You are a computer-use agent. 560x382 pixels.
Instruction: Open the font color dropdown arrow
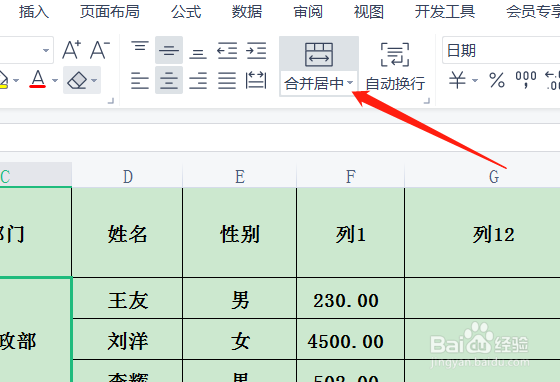tap(55, 80)
